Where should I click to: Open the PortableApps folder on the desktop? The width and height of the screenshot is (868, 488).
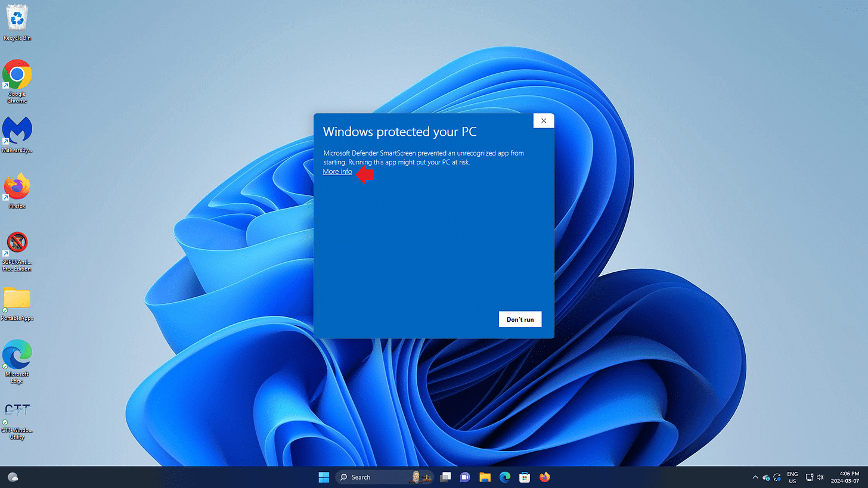[17, 298]
